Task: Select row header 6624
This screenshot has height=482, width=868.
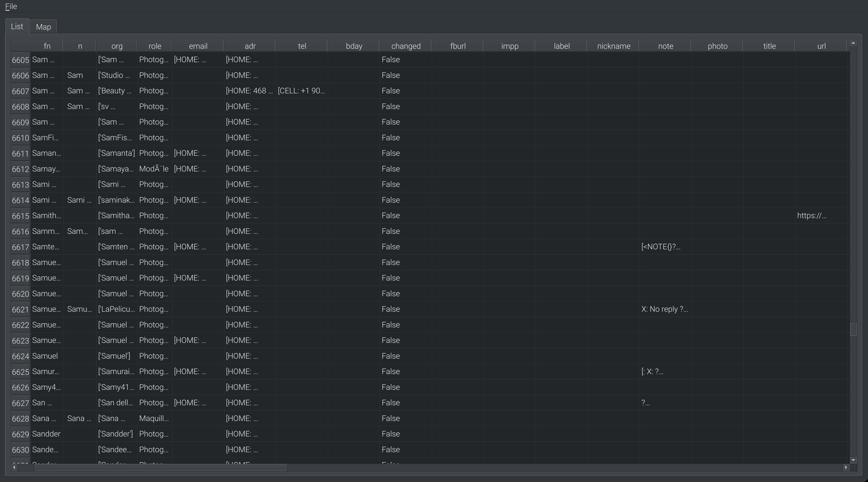Action: [20, 356]
